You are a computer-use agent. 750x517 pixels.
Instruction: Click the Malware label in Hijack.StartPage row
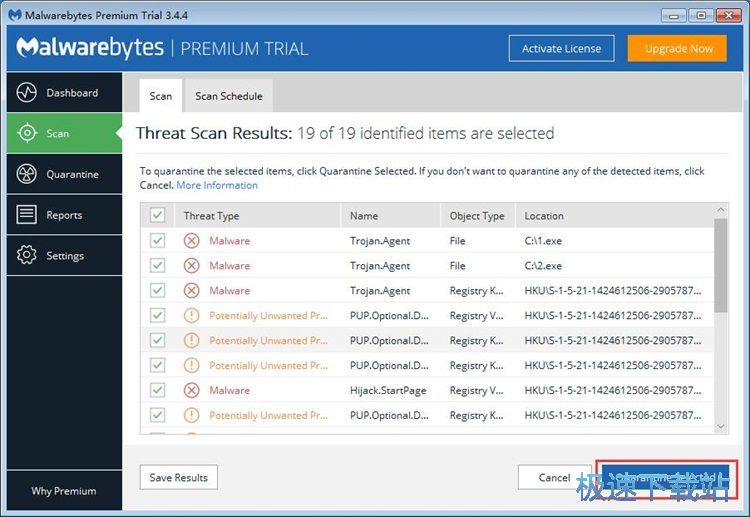point(230,390)
